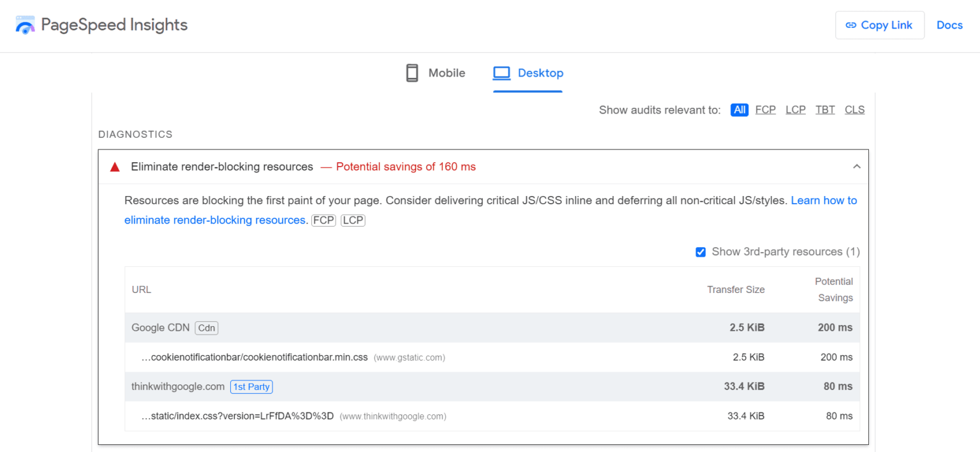Click the mobile phone icon

coord(412,72)
